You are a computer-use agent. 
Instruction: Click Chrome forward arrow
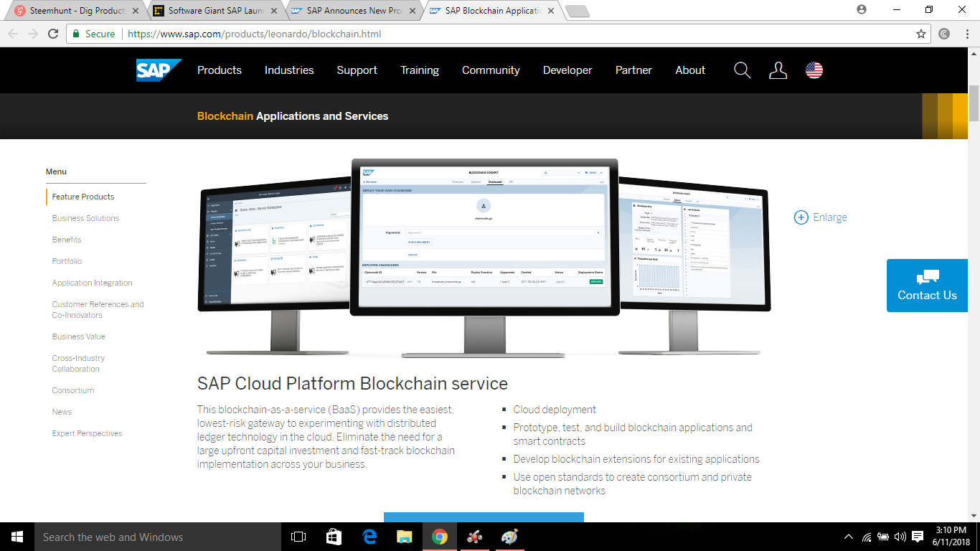pyautogui.click(x=32, y=34)
